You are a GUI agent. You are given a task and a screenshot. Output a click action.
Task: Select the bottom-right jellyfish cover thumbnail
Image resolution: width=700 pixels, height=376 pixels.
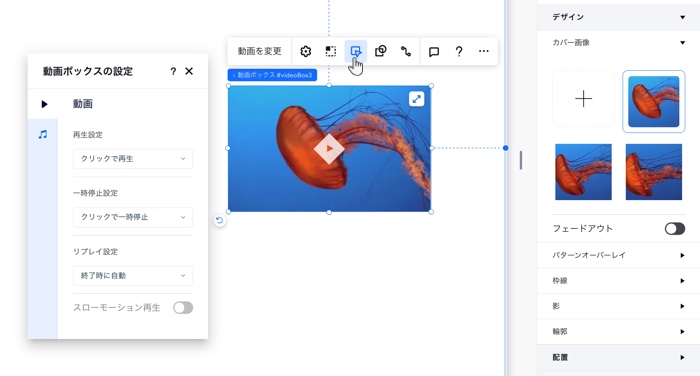pos(654,172)
